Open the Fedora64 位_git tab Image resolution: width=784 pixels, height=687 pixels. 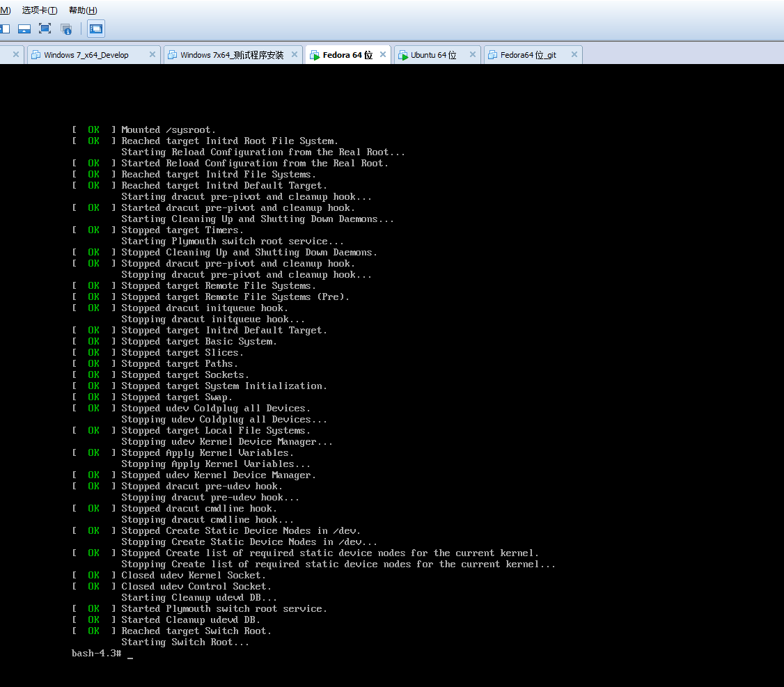(x=528, y=55)
